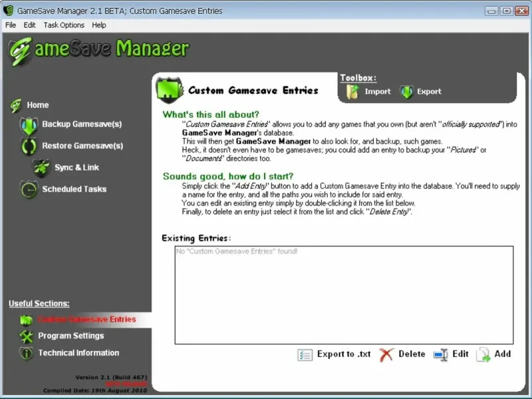Screen dimensions: 532x399
Task: Click the Scheduled Tasks clock icon
Action: pos(29,190)
